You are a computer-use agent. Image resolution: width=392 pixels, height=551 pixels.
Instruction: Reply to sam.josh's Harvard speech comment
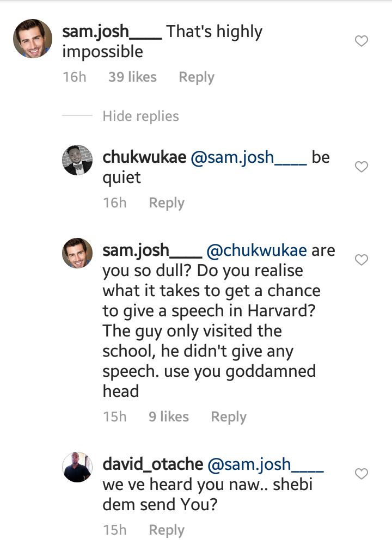229,417
